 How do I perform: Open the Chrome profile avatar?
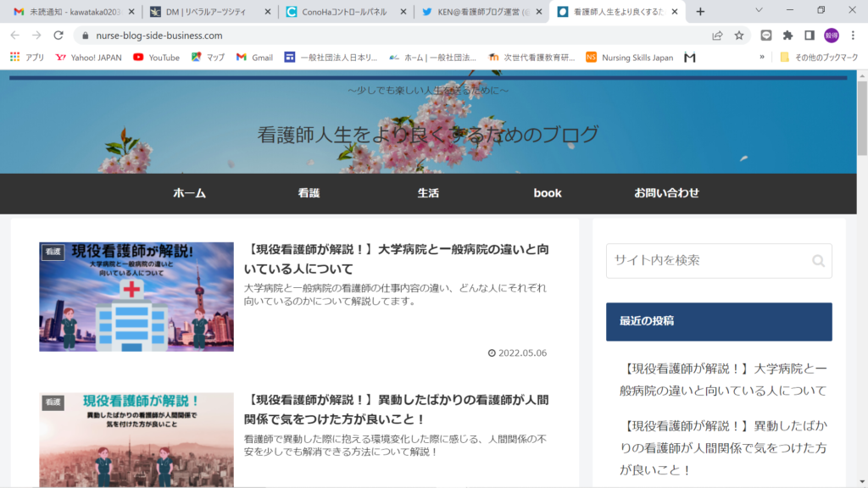tap(832, 36)
